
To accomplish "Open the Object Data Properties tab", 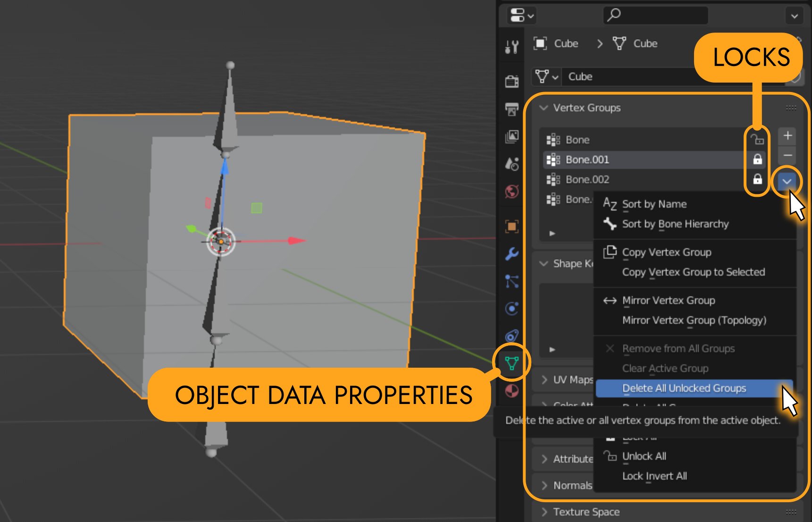I will tap(511, 363).
